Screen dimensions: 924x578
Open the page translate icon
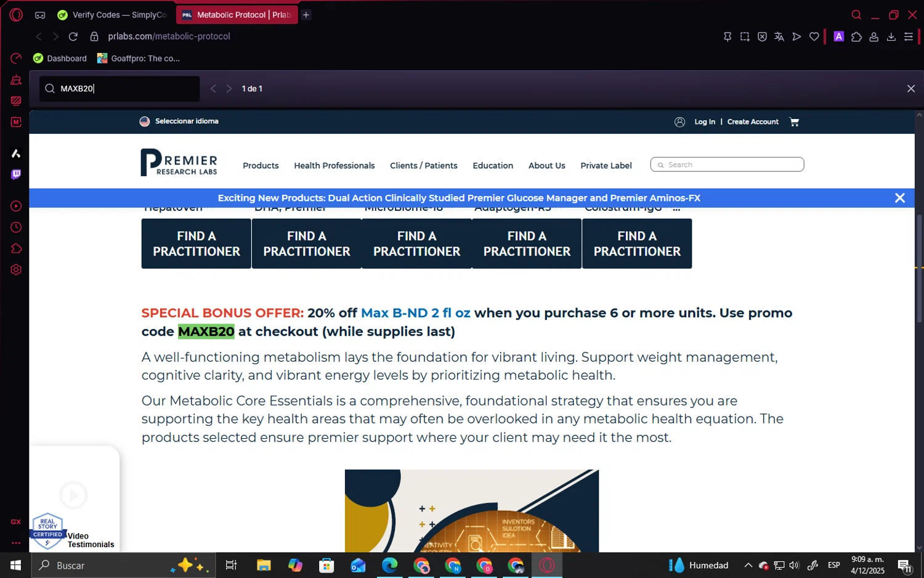tap(779, 37)
